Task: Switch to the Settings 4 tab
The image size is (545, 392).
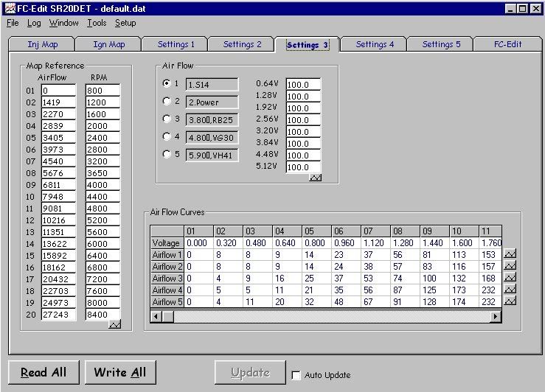Action: (375, 44)
